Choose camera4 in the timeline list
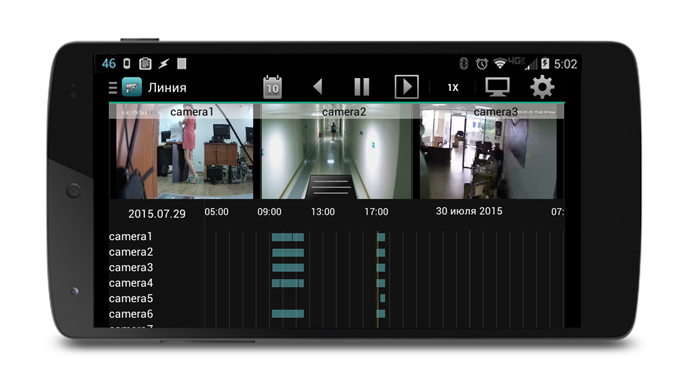The image size is (690, 382). click(x=131, y=283)
